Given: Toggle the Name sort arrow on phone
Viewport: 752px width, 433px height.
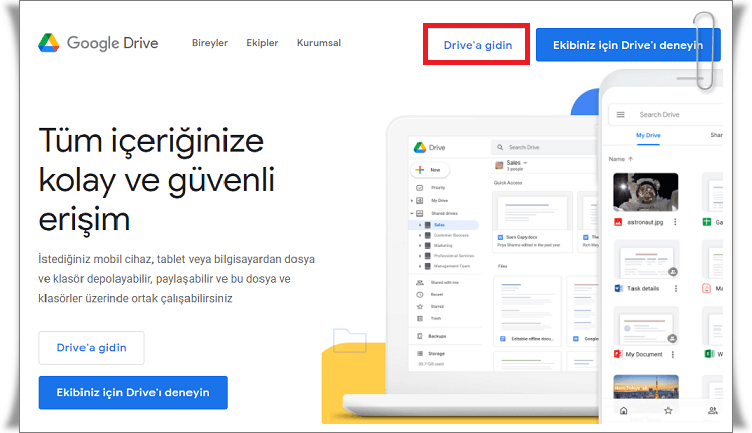Looking at the screenshot, I should click(631, 159).
